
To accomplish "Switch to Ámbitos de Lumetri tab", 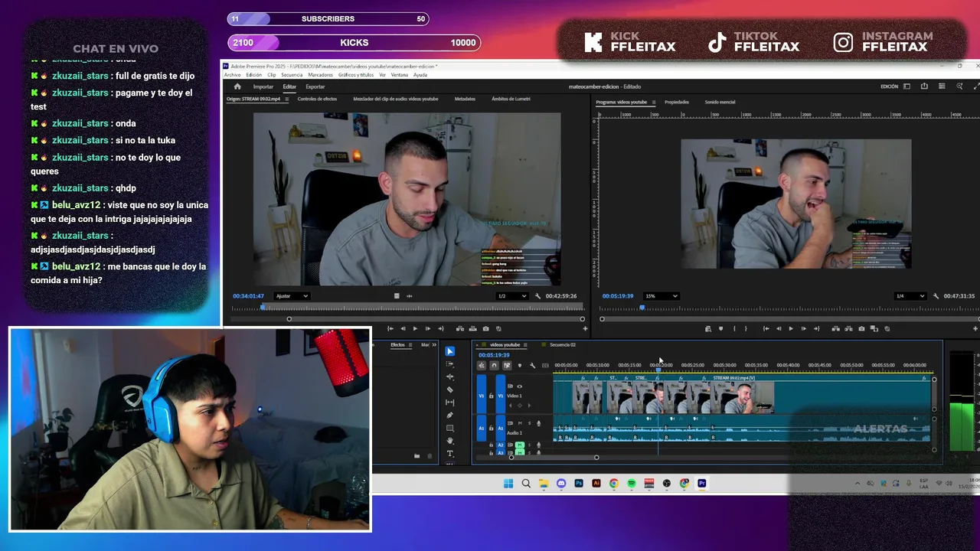I will click(511, 99).
